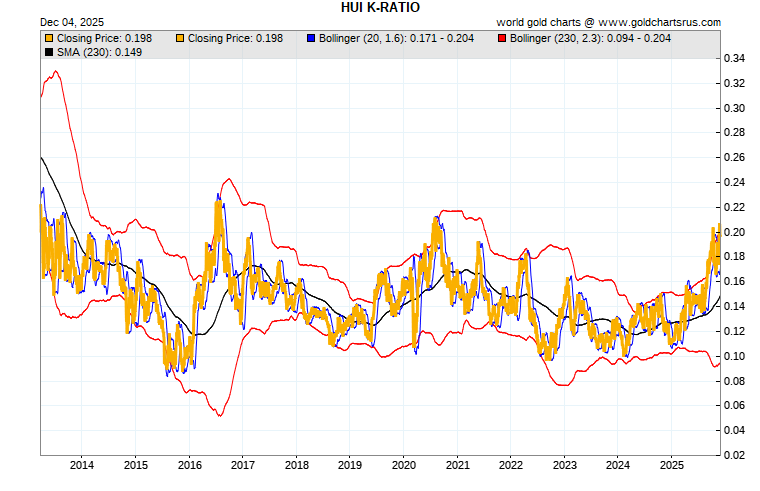This screenshot has height=491, width=760.
Task: Click the 2018 x-axis label
Action: point(297,465)
